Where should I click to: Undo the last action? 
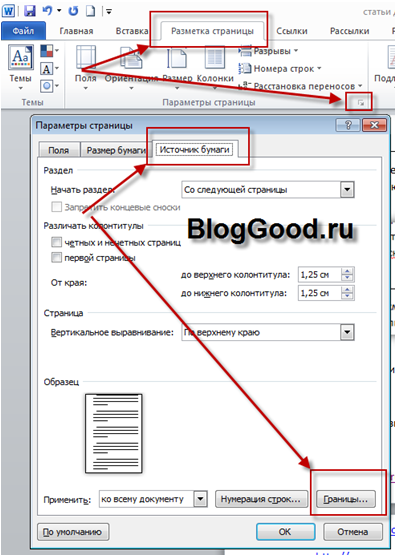coord(47,11)
